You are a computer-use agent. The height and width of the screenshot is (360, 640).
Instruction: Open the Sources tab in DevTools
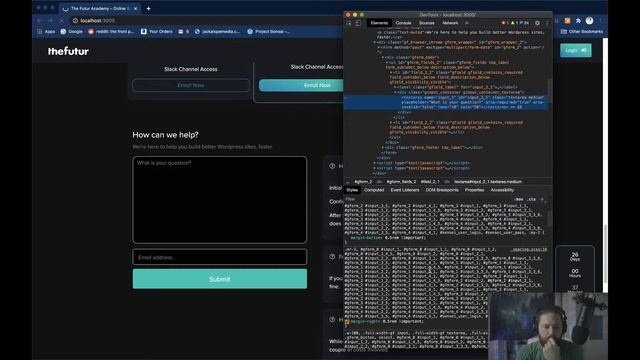pos(427,23)
